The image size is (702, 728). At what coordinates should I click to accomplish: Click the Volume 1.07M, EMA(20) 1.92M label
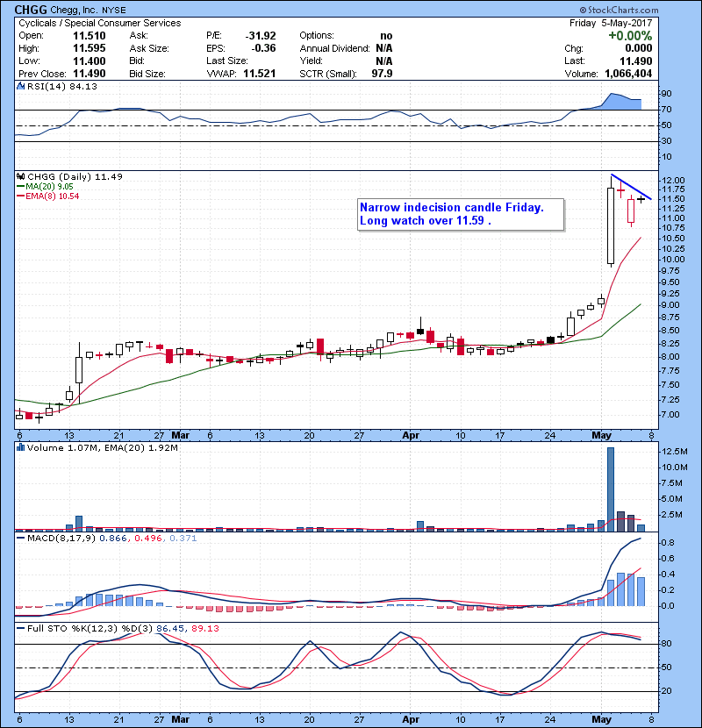(x=102, y=447)
